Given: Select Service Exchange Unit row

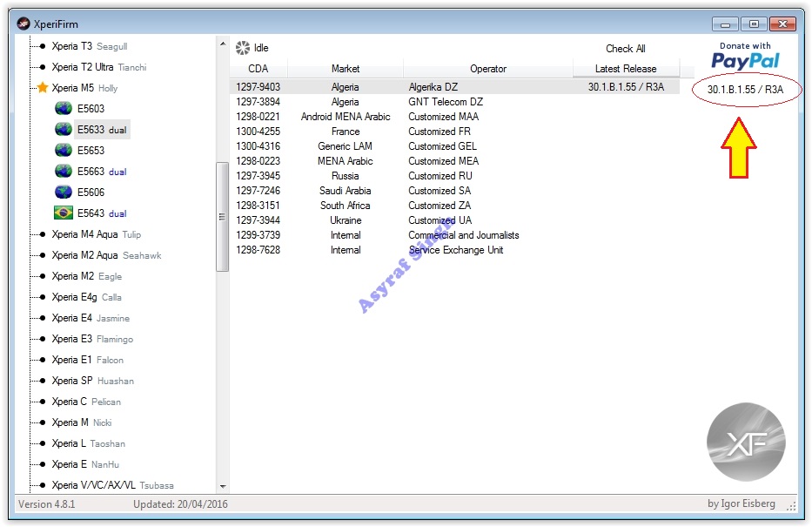Looking at the screenshot, I should click(x=454, y=250).
